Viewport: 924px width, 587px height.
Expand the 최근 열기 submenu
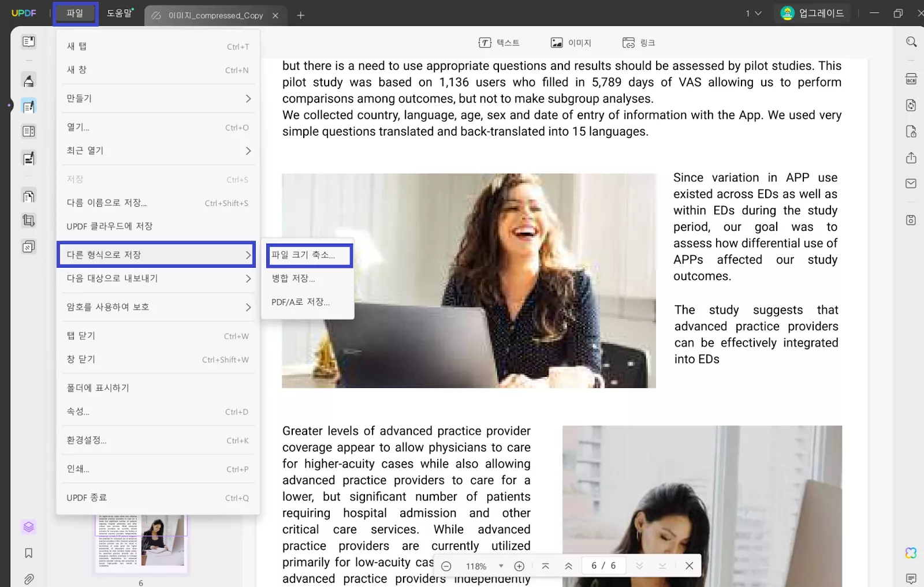point(158,151)
